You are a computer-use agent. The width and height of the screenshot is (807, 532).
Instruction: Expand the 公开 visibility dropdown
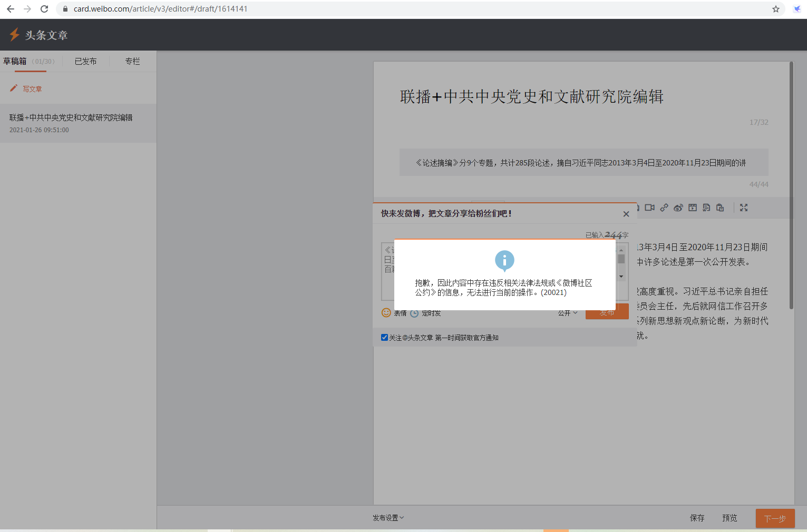pos(568,313)
